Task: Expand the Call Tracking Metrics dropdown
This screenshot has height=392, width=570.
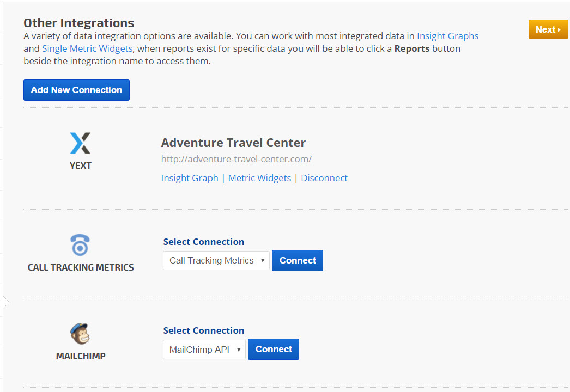Action: (216, 260)
